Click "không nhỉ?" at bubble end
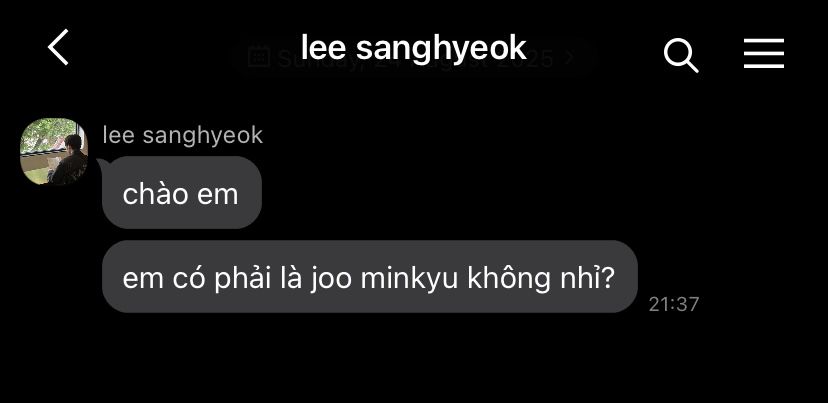The width and height of the screenshot is (828, 403). (x=541, y=278)
